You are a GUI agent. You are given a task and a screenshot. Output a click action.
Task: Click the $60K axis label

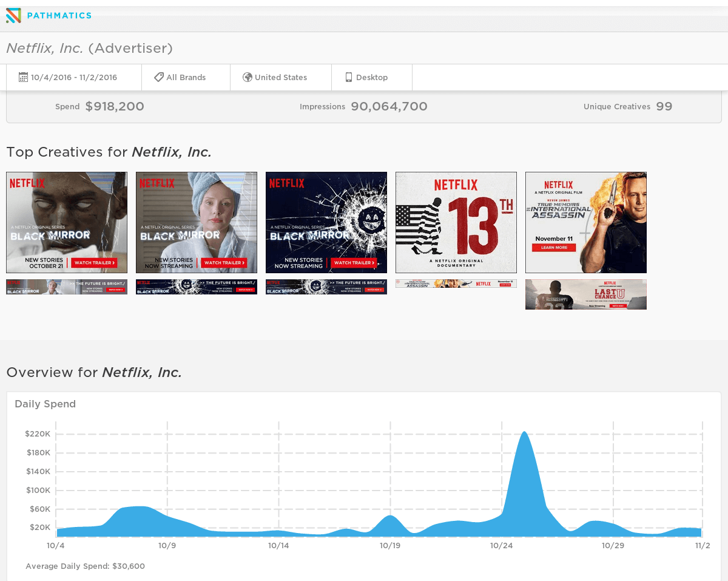tap(40, 509)
